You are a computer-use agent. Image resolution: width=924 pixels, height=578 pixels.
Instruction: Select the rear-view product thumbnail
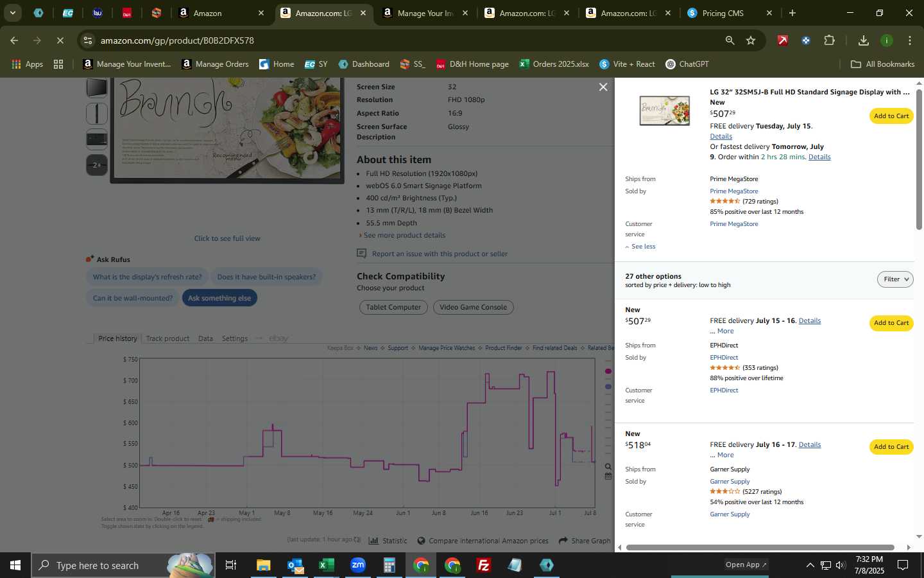(97, 139)
